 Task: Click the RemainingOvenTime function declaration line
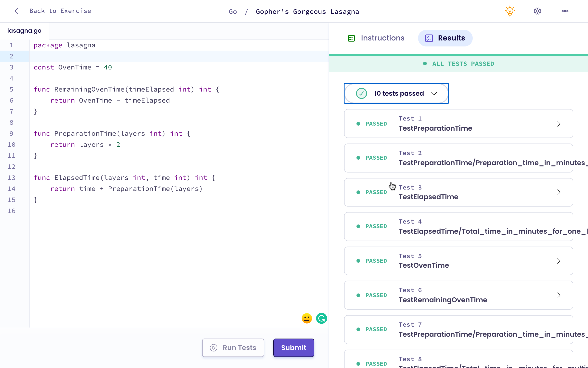tap(126, 89)
